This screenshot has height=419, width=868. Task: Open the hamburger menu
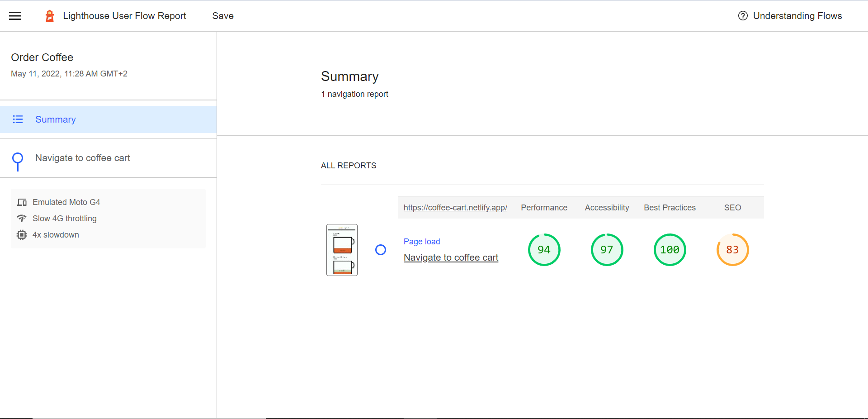[x=15, y=16]
